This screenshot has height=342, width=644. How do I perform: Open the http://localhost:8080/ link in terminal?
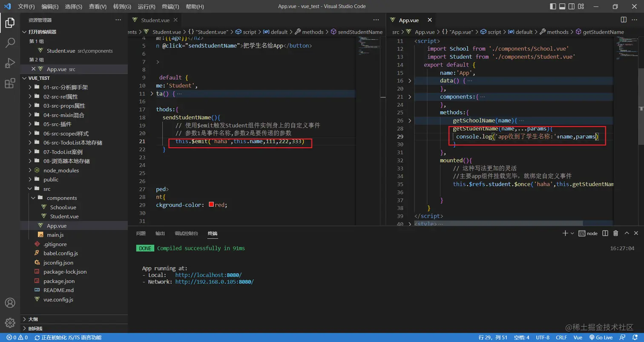[x=208, y=275]
